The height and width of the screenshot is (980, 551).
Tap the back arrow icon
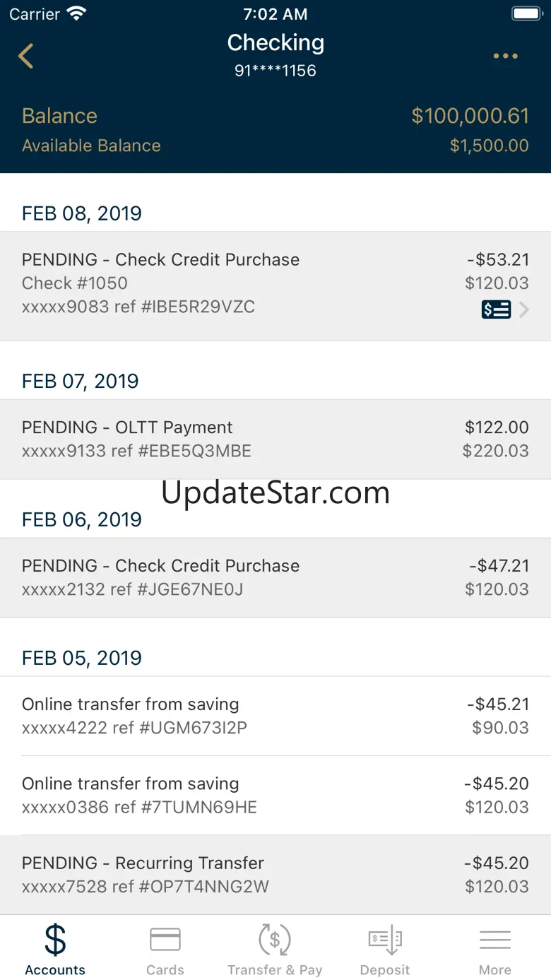(x=26, y=56)
